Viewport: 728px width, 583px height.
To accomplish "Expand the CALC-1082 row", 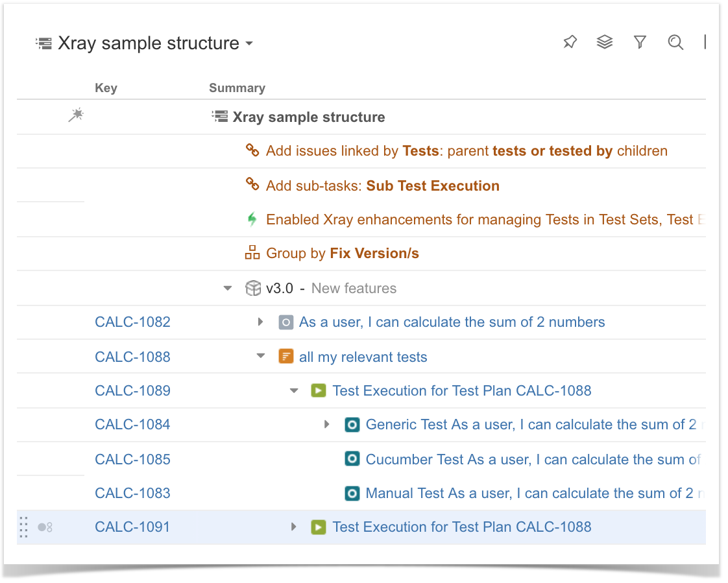I will pyautogui.click(x=260, y=322).
